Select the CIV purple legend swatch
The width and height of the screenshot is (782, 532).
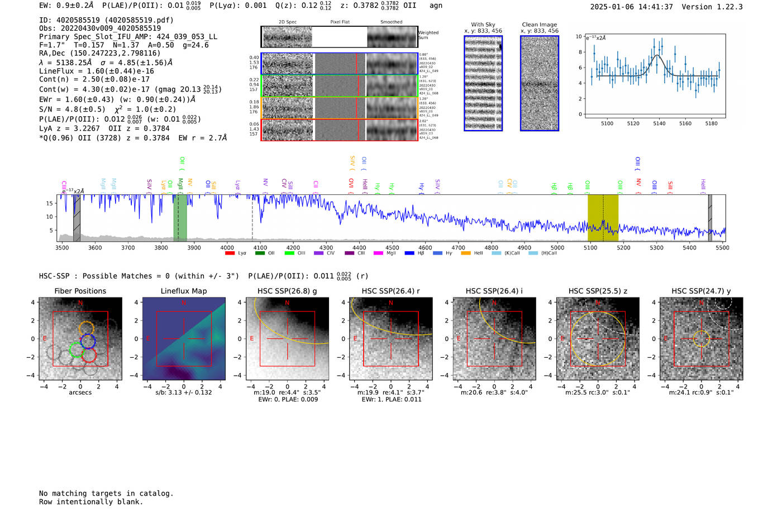click(319, 253)
